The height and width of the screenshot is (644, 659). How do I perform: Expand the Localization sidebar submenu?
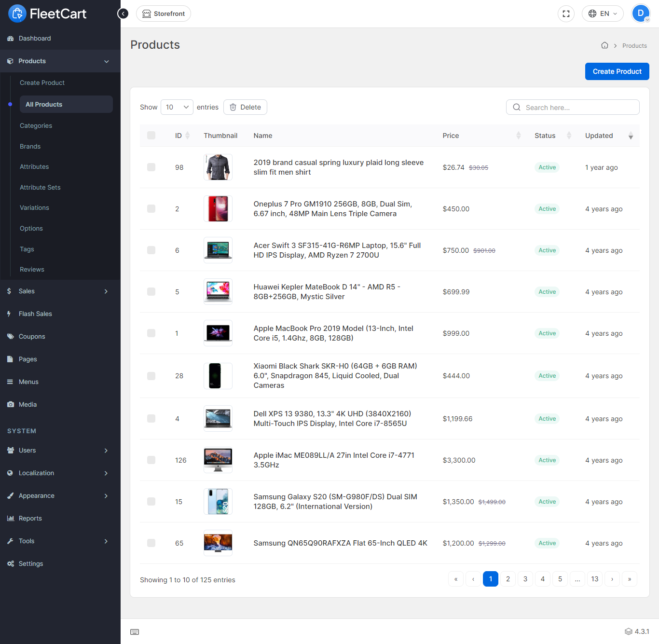[106, 473]
